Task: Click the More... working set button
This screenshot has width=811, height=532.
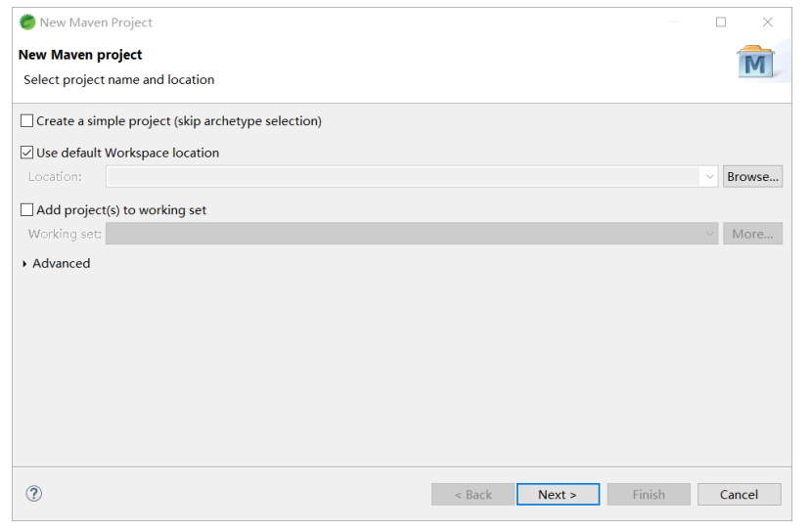Action: (x=752, y=234)
